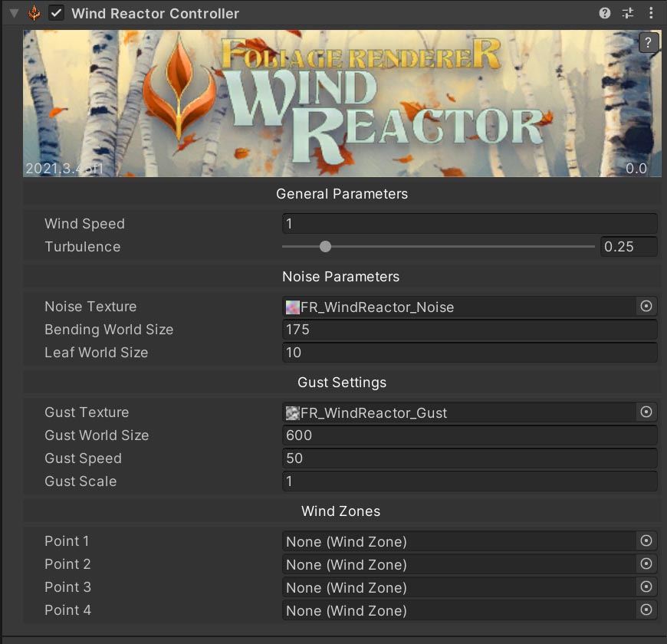
Task: Select the Bending World Size field
Action: point(469,330)
